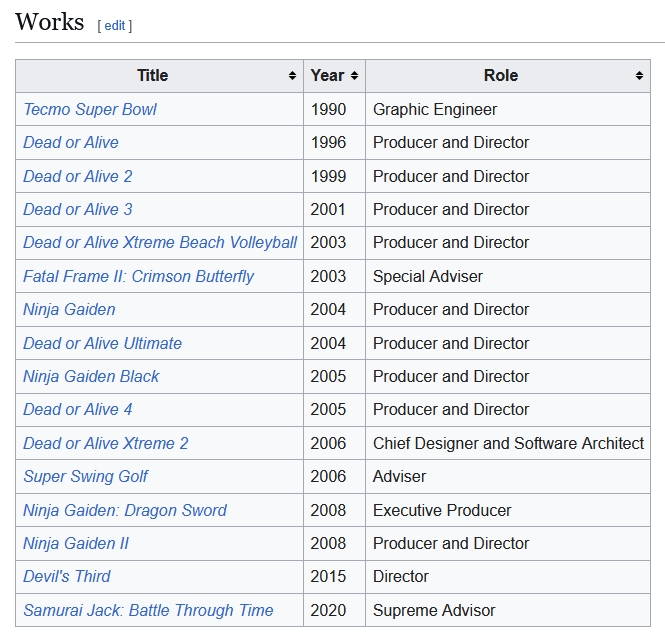Select the Adviser role for Super Swing Golf
Screen dimensions: 665x640
point(400,477)
